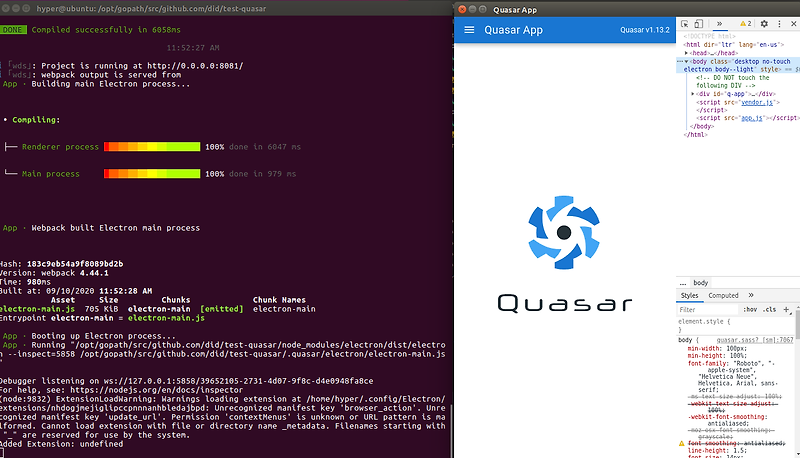Show more sidebar tabs beside Computed
This screenshot has height=458, width=800.
[x=751, y=295]
